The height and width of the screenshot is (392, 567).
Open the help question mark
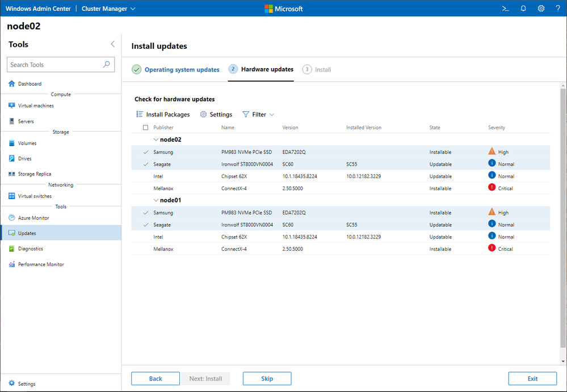pos(558,9)
